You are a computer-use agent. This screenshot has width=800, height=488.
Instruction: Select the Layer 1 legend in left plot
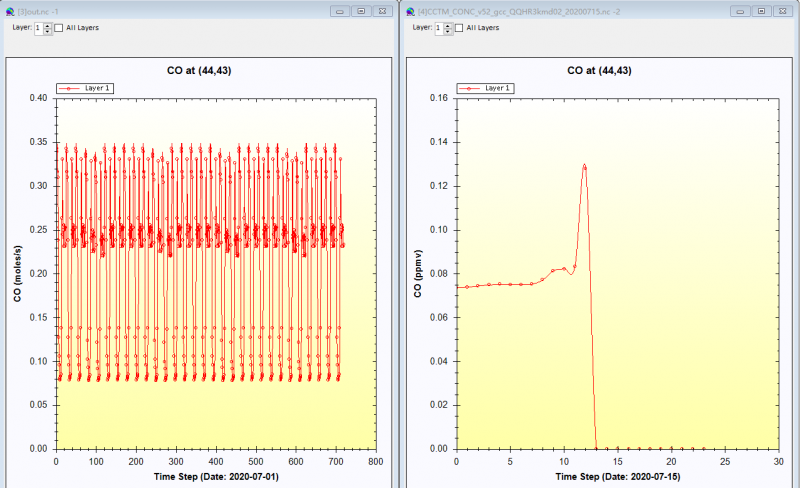click(x=84, y=88)
